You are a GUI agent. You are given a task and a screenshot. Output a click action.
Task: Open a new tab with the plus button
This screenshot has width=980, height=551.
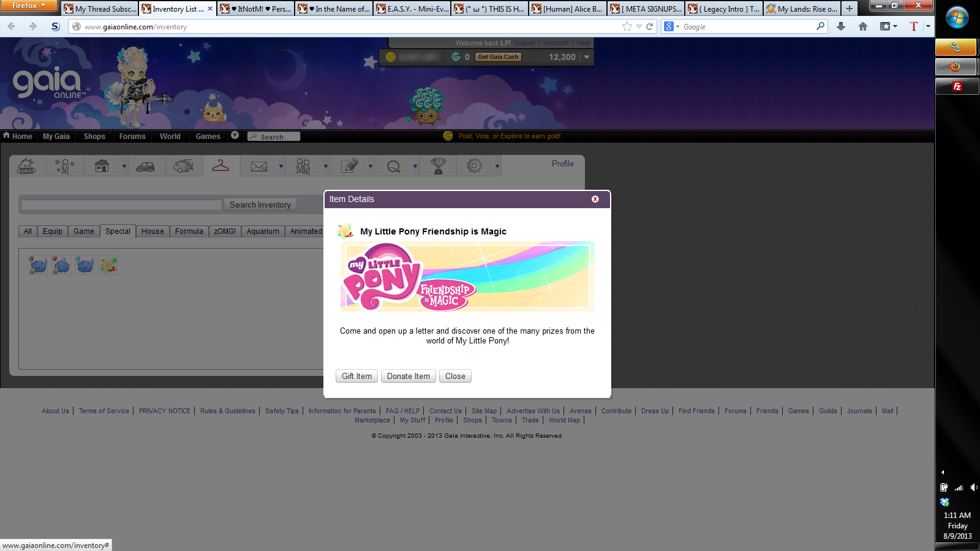849,9
